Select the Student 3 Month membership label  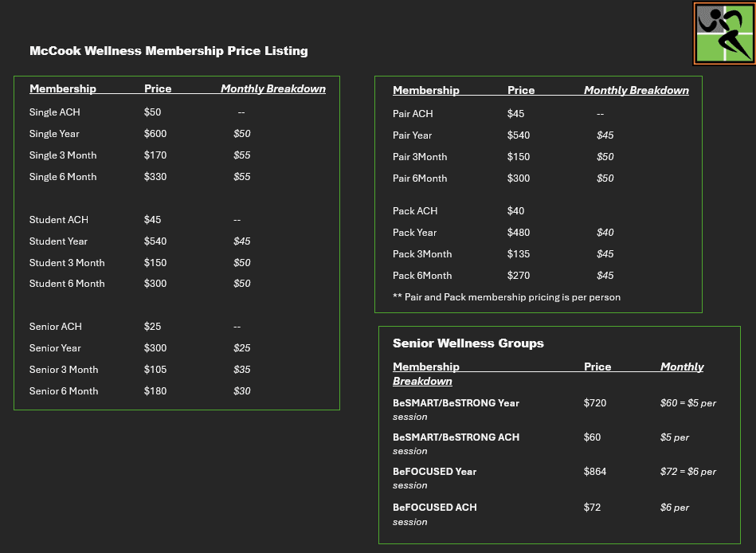click(x=67, y=263)
